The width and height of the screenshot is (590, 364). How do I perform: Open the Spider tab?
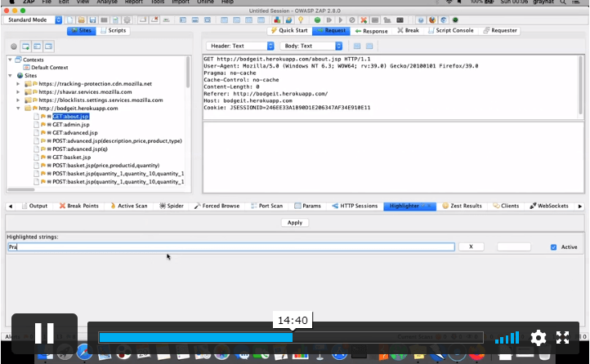coord(172,206)
